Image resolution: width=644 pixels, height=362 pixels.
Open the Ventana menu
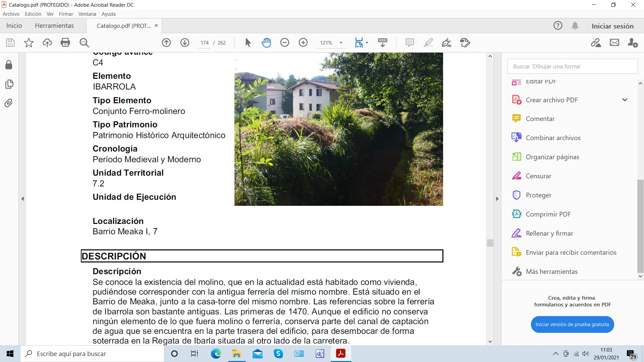(87, 14)
